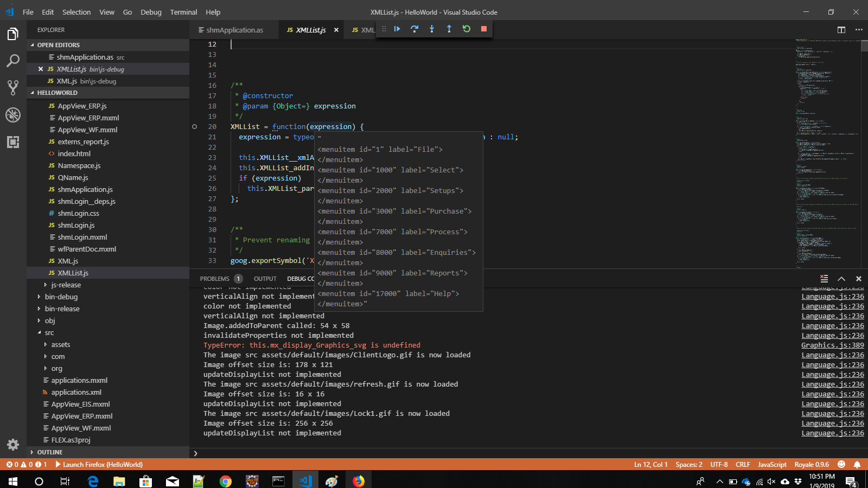This screenshot has height=488, width=868.
Task: Step over the current line
Action: [x=414, y=29]
